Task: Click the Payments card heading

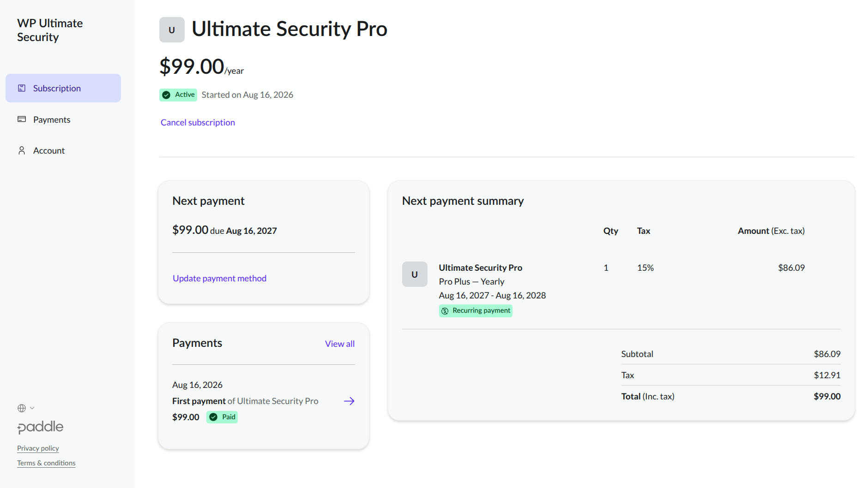Action: click(x=197, y=343)
